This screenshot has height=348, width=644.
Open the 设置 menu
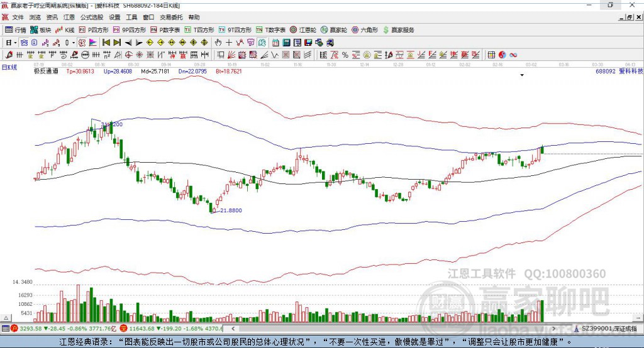coord(114,17)
